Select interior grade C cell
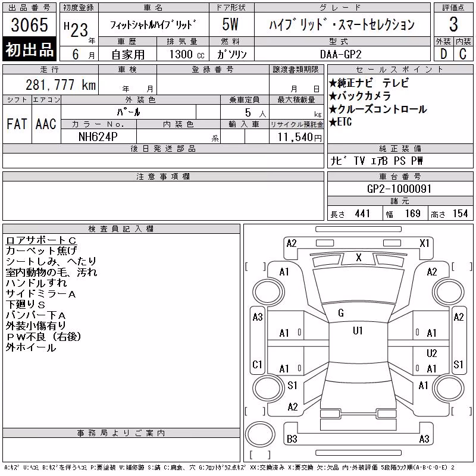This screenshot has width=476, height=476. pyautogui.click(x=463, y=54)
